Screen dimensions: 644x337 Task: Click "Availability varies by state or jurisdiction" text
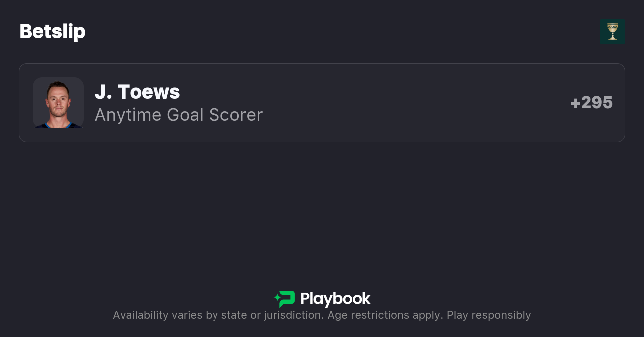pos(218,315)
